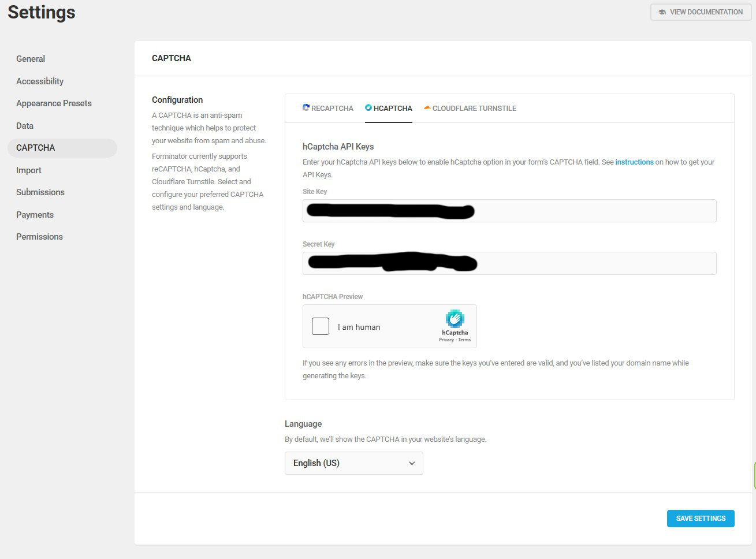This screenshot has width=756, height=559.
Task: Open General settings in sidebar
Action: 31,59
